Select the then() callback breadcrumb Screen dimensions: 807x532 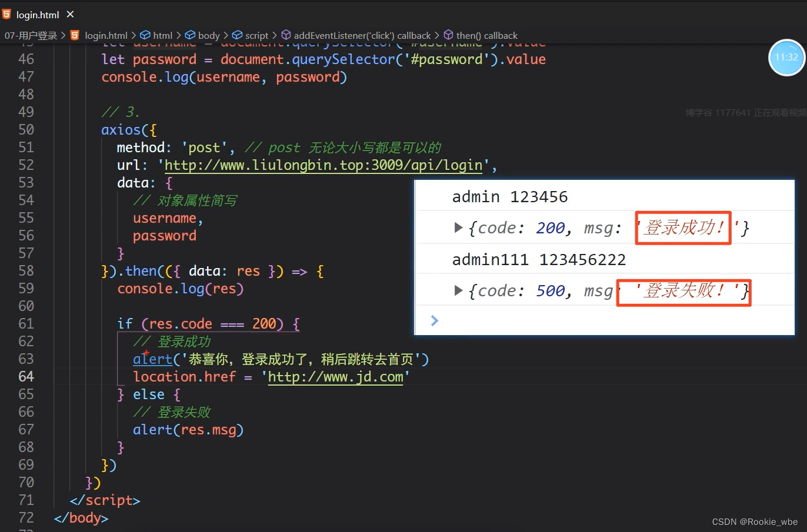(487, 36)
